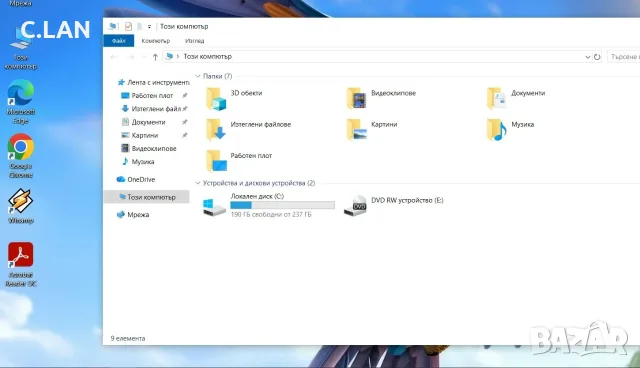Click the '9 елемента' status bar text
The width and height of the screenshot is (640, 368).
[x=128, y=339]
